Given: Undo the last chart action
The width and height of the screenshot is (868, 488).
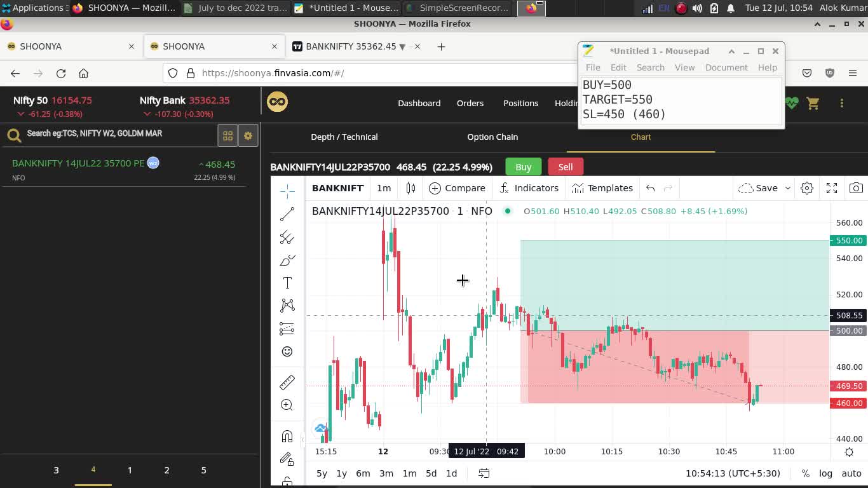Looking at the screenshot, I should click(650, 188).
